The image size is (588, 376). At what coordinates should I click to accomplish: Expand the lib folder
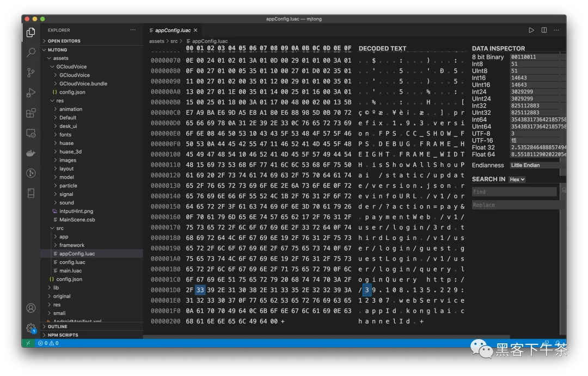pos(92,287)
